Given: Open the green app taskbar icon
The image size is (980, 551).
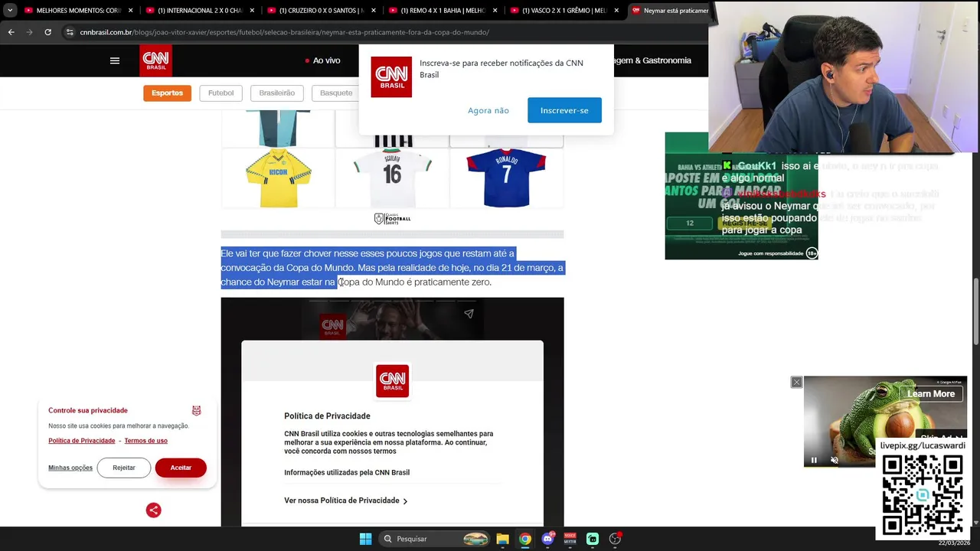Looking at the screenshot, I should tap(593, 539).
